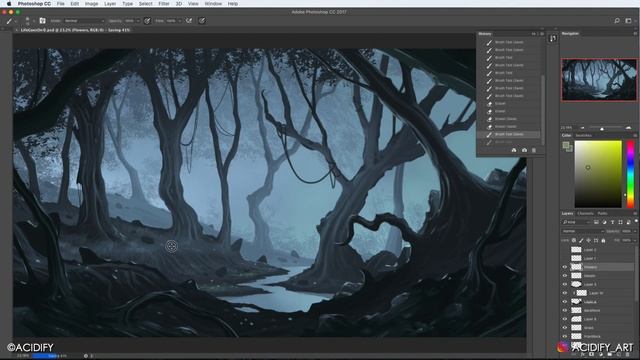Switch to the Navigator panel tab
The image size is (640, 360).
pos(570,33)
